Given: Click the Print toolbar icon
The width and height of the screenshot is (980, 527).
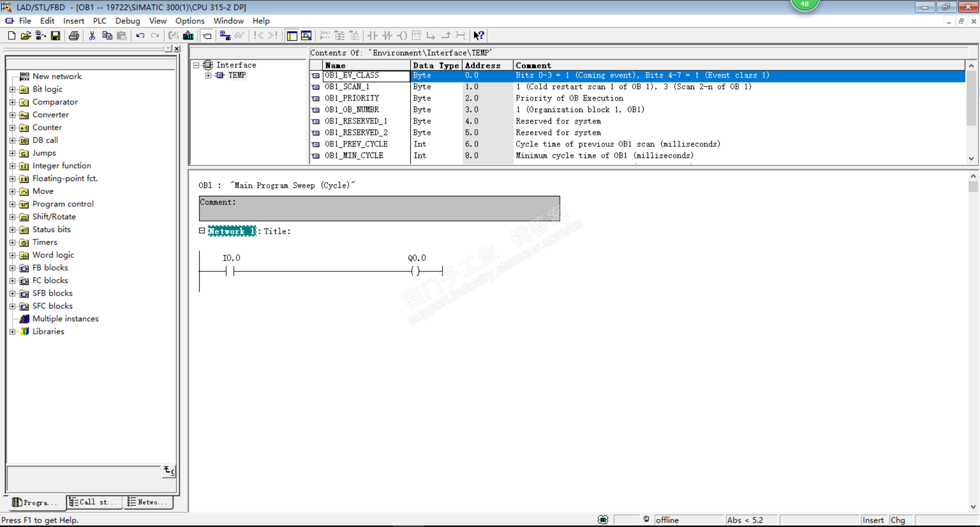Looking at the screenshot, I should (74, 36).
